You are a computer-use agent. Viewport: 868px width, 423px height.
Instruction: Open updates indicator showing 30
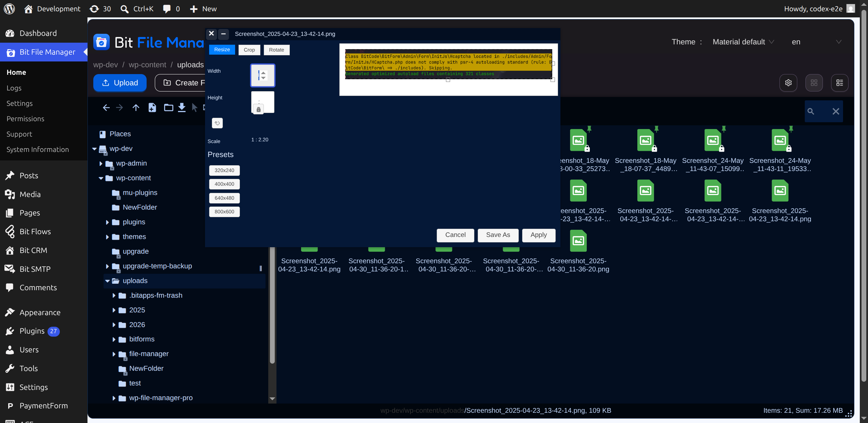coord(100,9)
